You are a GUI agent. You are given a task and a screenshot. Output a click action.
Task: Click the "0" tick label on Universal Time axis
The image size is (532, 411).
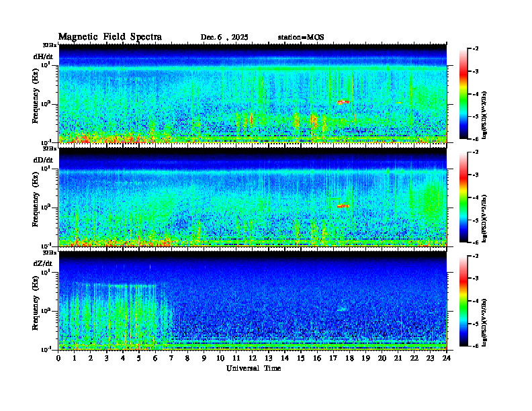(x=58, y=359)
